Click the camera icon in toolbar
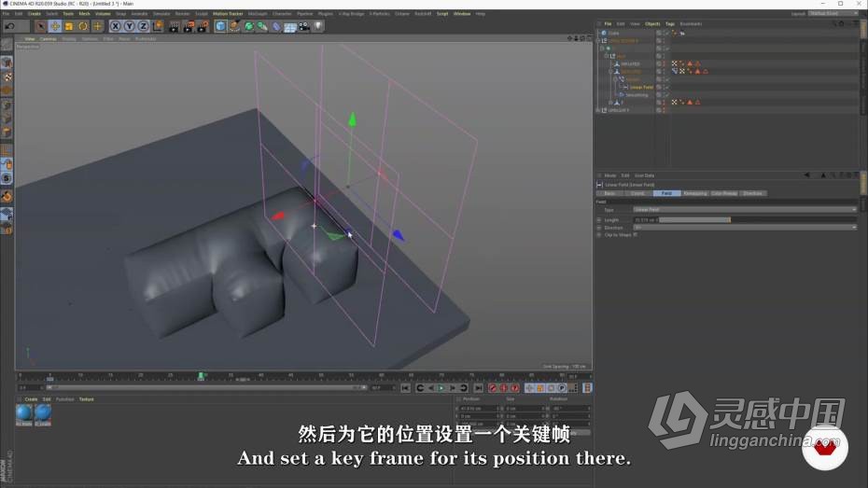This screenshot has width=868, height=488. [304, 26]
